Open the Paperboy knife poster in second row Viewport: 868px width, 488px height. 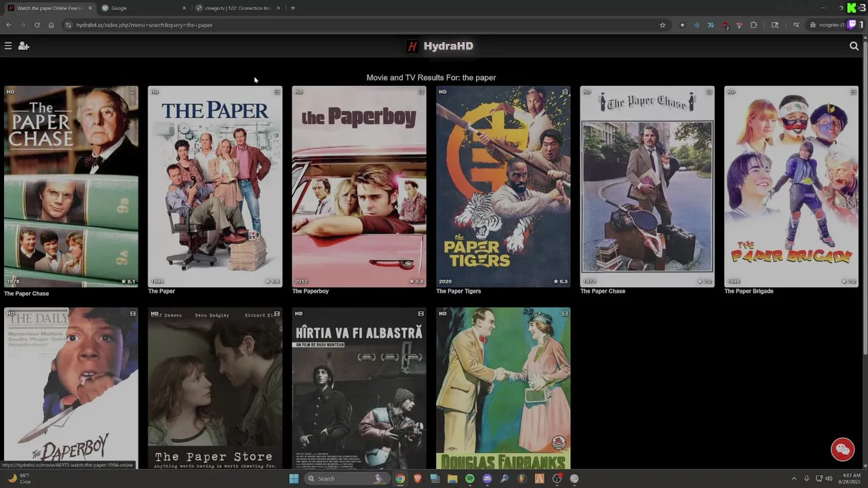(71, 388)
